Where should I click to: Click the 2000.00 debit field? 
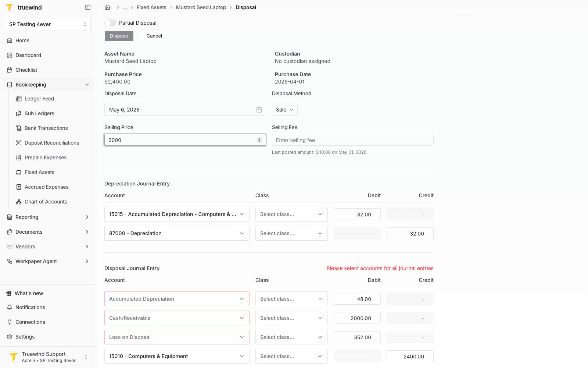pos(357,318)
